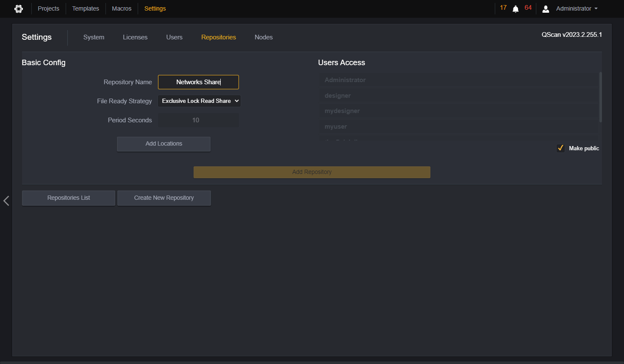624x364 pixels.
Task: Switch to the Licenses tab
Action: pos(135,37)
